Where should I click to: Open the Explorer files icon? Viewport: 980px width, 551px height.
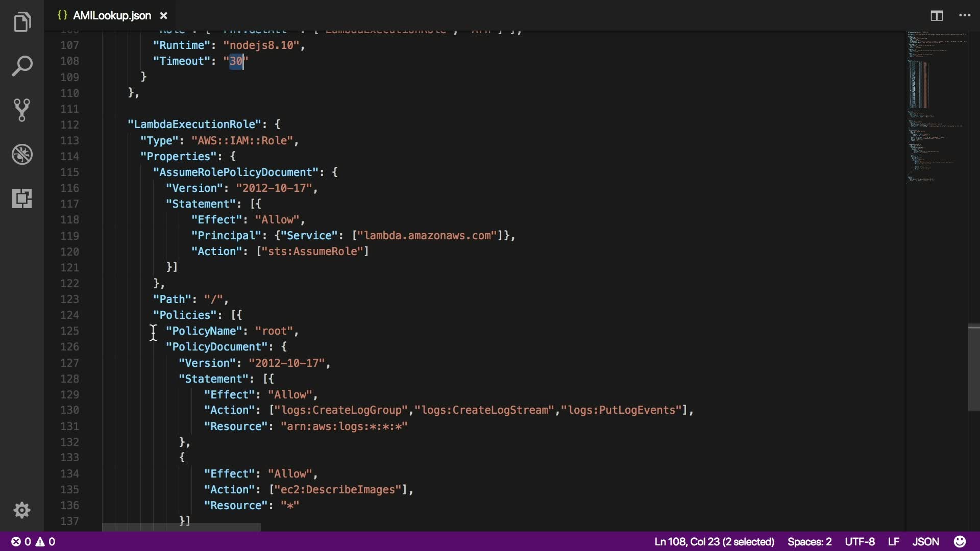(22, 22)
